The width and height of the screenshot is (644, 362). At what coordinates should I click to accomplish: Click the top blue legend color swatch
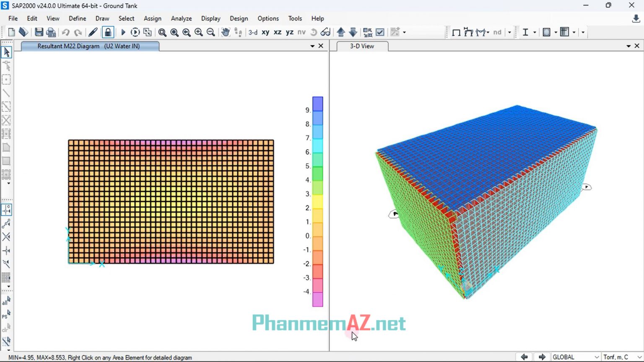318,103
